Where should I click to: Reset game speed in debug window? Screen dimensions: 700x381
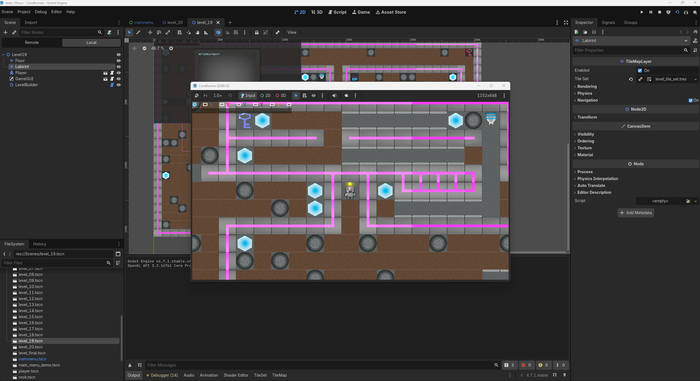click(230, 96)
